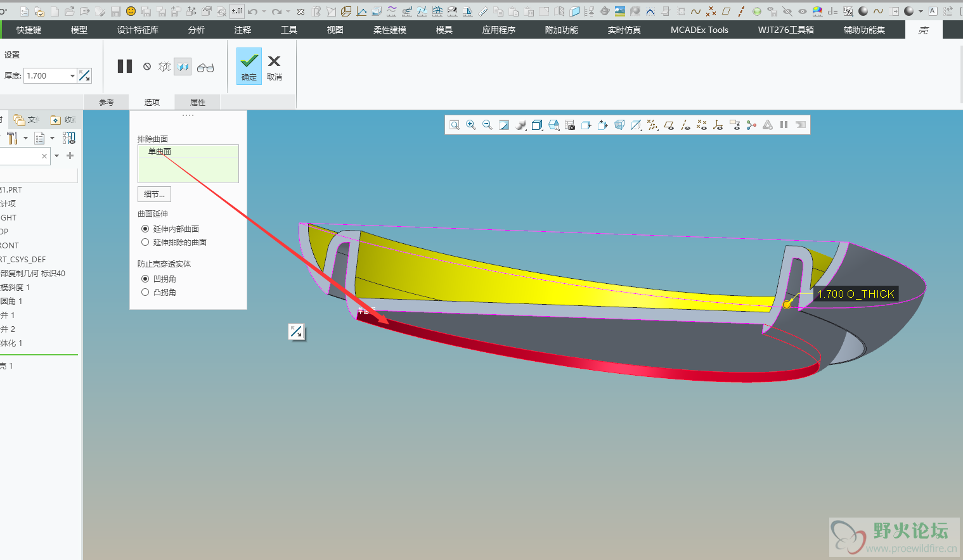Screen dimensions: 963x560
Task: Open the MCADEx Tools ribbon tab
Action: [699, 30]
